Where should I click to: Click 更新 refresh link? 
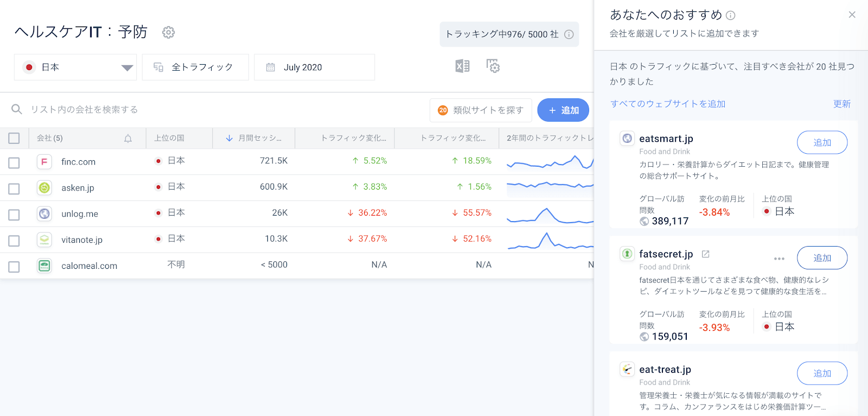pyautogui.click(x=842, y=104)
